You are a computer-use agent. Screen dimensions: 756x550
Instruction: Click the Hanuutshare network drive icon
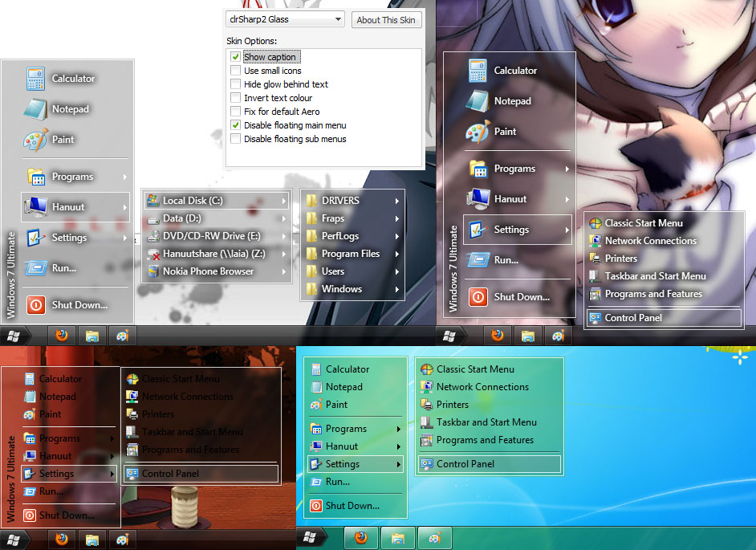[x=152, y=254]
